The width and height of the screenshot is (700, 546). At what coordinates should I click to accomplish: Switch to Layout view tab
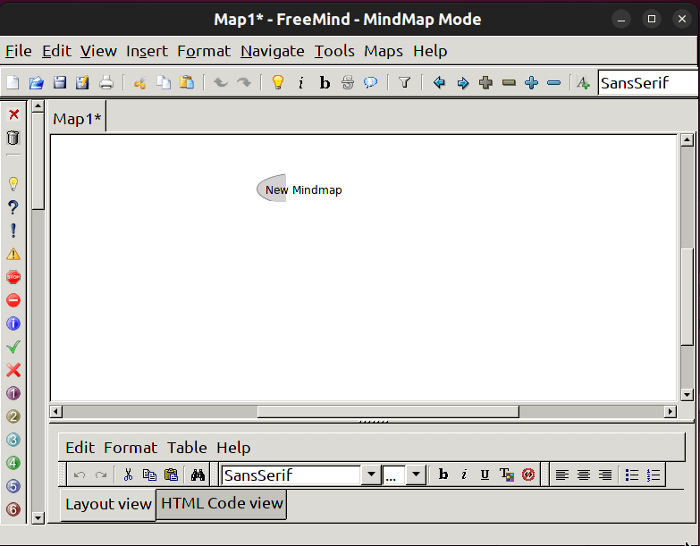point(108,504)
